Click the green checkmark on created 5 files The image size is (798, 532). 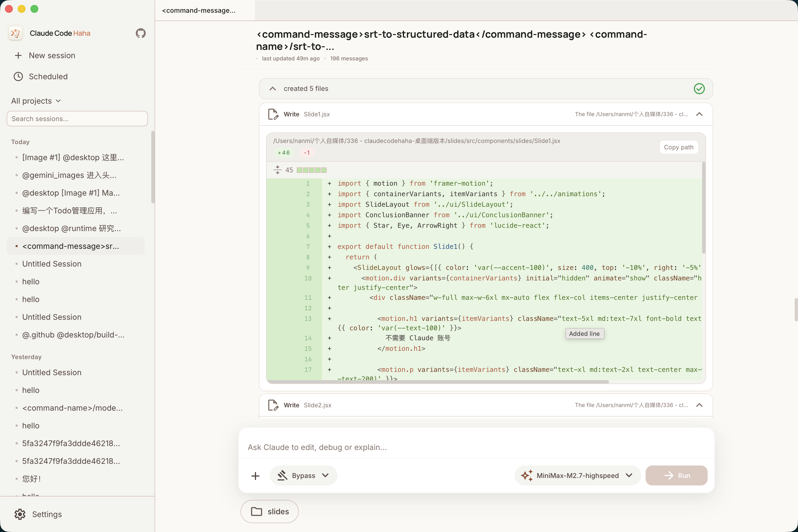coord(699,89)
